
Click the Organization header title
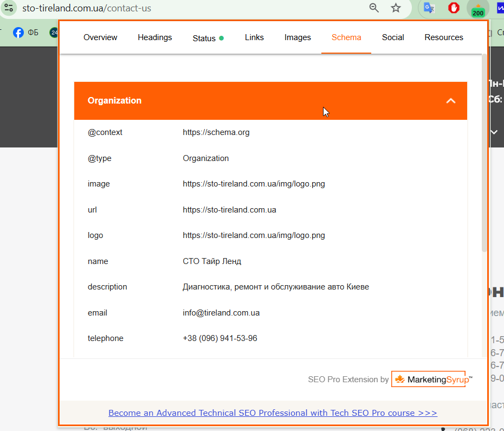click(114, 101)
